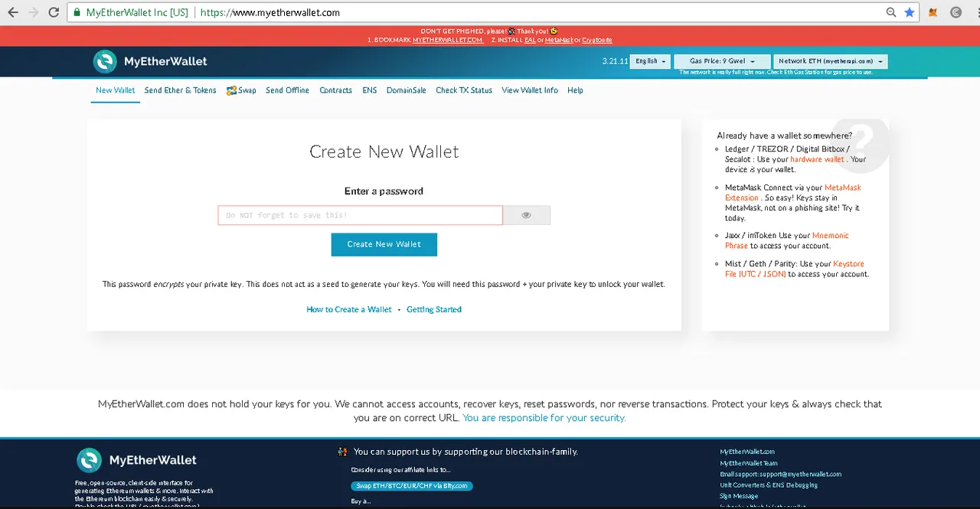Click Unit Converters & ENS Debugging link

769,485
